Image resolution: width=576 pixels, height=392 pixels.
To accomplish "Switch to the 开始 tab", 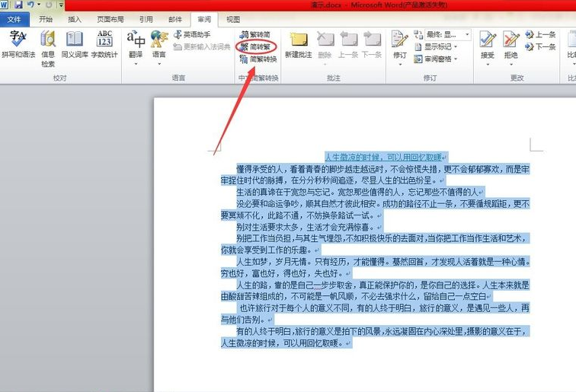I will pyautogui.click(x=46, y=20).
